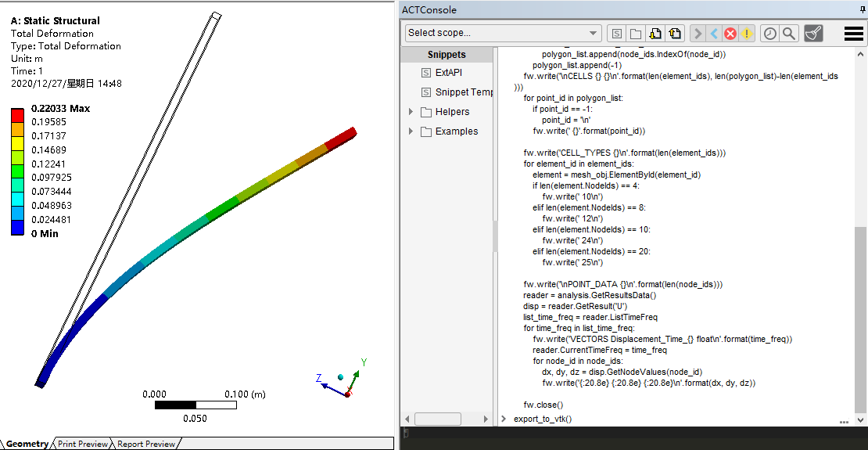Open the Snippet Template item
Image resolution: width=868 pixels, height=450 pixels.
[464, 92]
